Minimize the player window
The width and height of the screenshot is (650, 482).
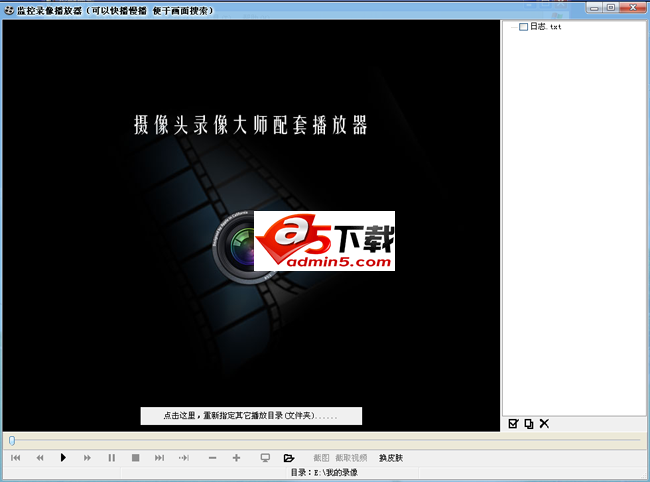[x=594, y=7]
